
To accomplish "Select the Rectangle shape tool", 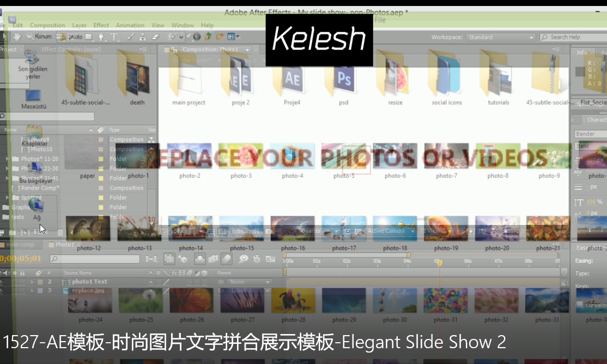I will (89, 37).
